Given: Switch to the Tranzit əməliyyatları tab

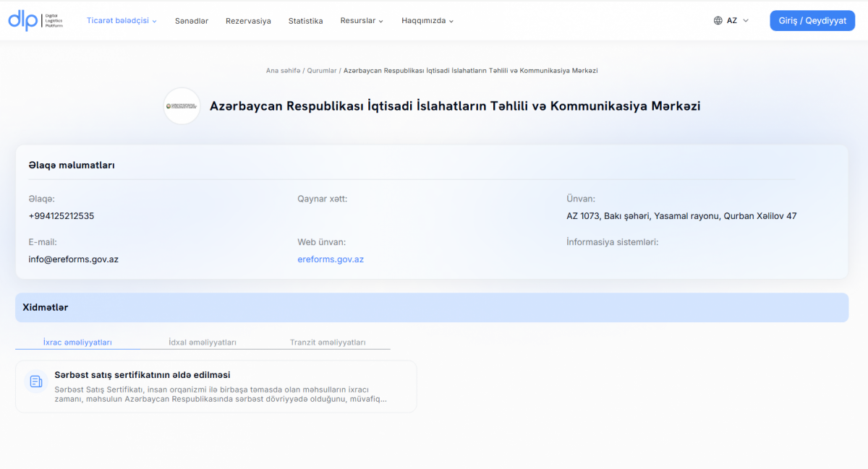Looking at the screenshot, I should [328, 343].
